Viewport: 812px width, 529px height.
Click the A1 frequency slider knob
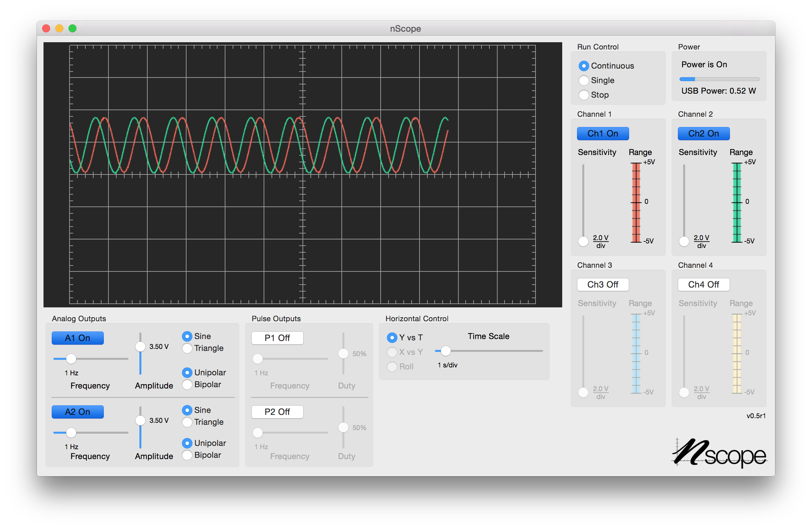71,359
